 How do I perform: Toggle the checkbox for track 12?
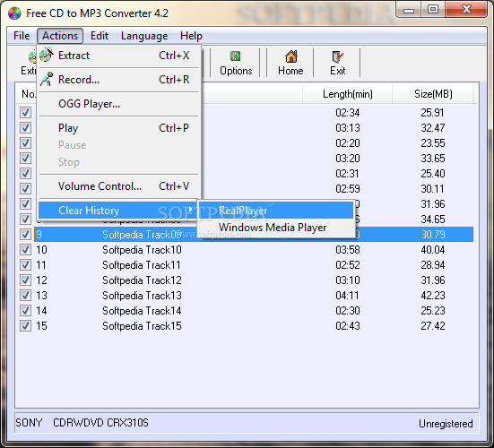25,280
